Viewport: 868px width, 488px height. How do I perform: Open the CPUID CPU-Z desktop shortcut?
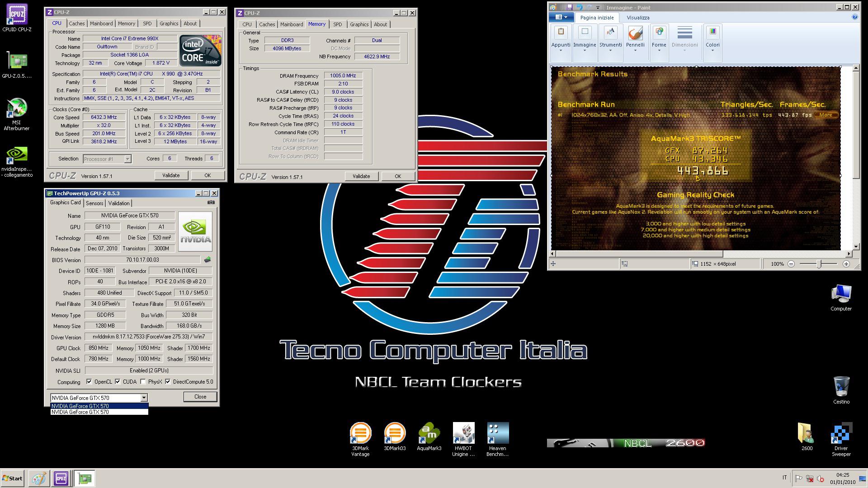(x=17, y=18)
